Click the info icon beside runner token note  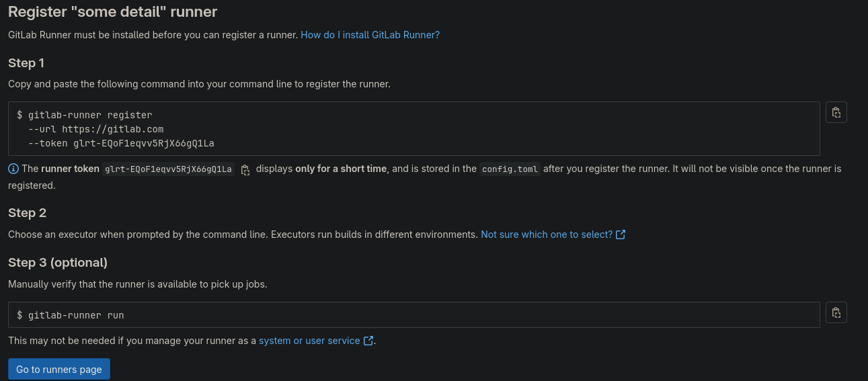click(13, 169)
